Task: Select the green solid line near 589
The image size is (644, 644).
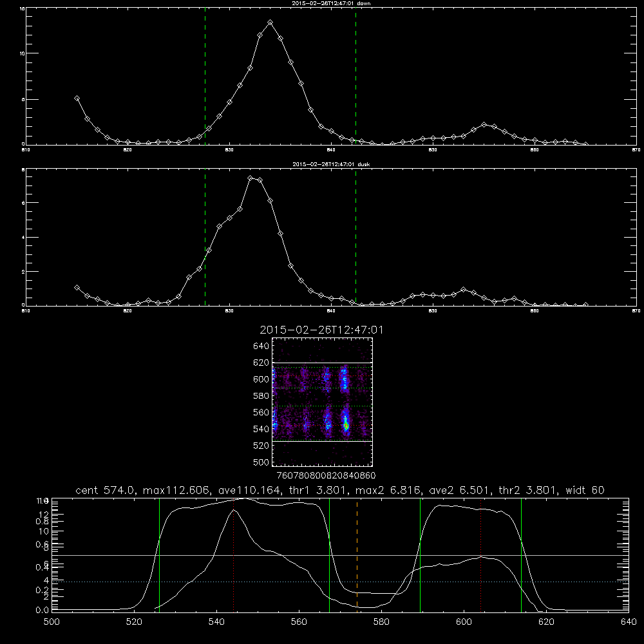Action: pos(420,554)
